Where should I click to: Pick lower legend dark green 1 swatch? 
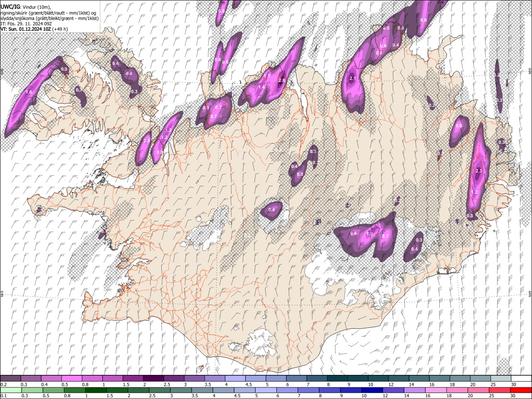tap(96, 390)
